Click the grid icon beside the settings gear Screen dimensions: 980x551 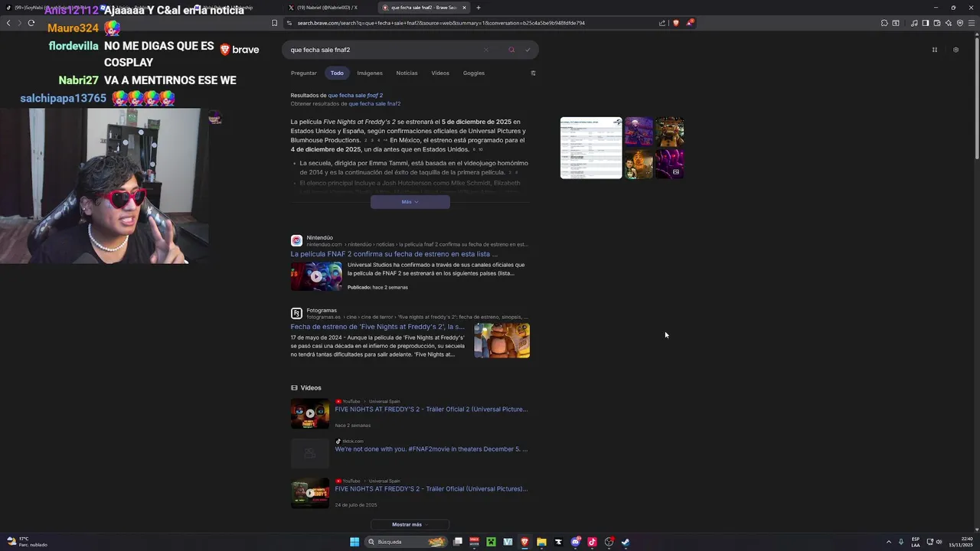pyautogui.click(x=934, y=50)
